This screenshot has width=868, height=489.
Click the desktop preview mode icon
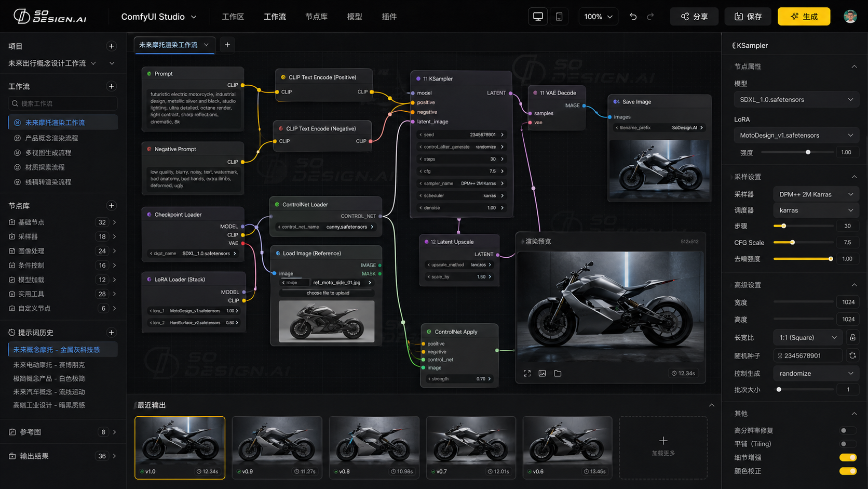click(x=538, y=17)
